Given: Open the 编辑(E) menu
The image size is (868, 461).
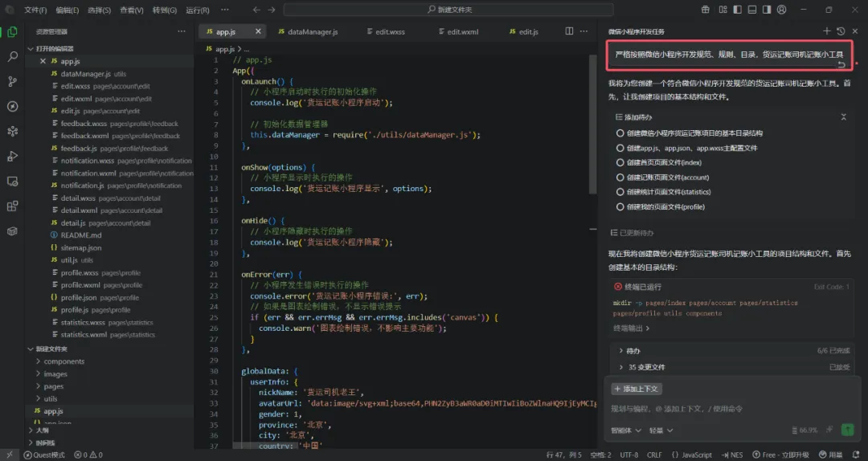Looking at the screenshot, I should click(67, 10).
